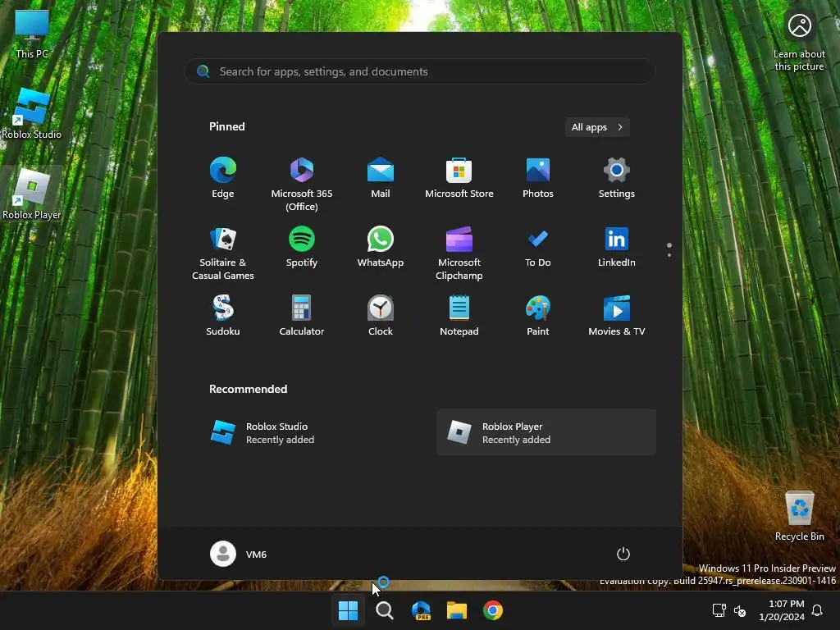Launch the Photos app
Screen dimensions: 840x630
coord(538,178)
